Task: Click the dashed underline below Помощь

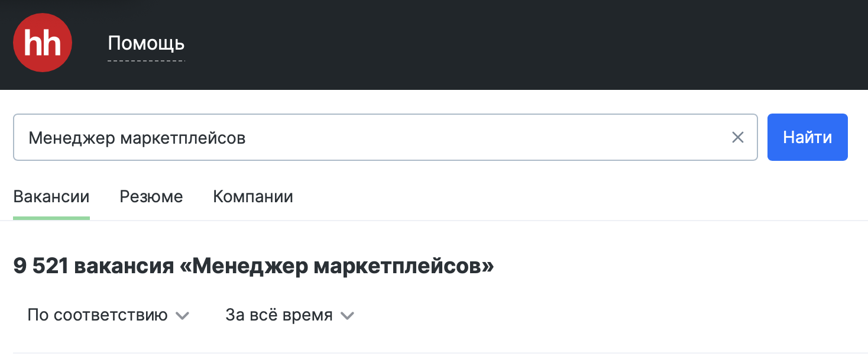Action: point(146,60)
